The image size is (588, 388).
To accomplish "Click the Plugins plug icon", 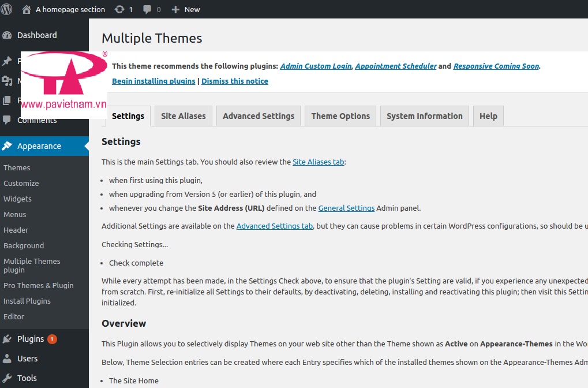I will point(7,339).
